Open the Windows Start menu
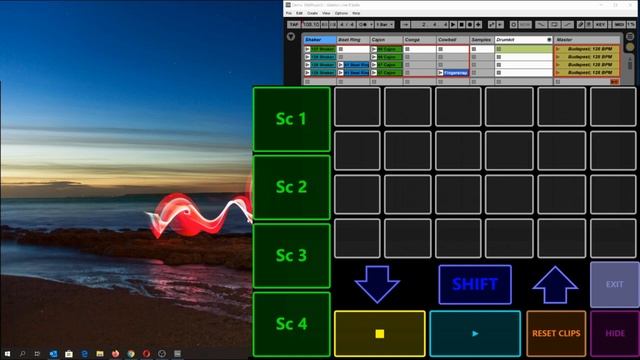 tap(7, 353)
